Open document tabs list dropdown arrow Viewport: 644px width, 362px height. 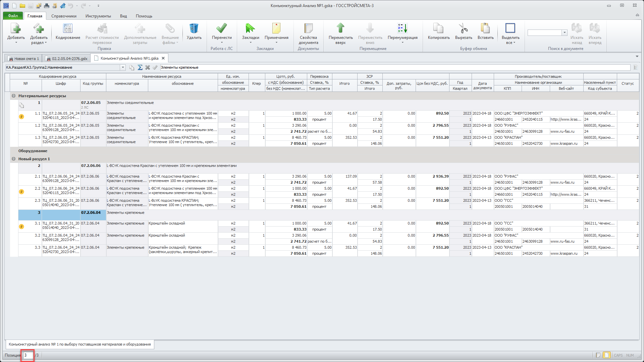637,56
